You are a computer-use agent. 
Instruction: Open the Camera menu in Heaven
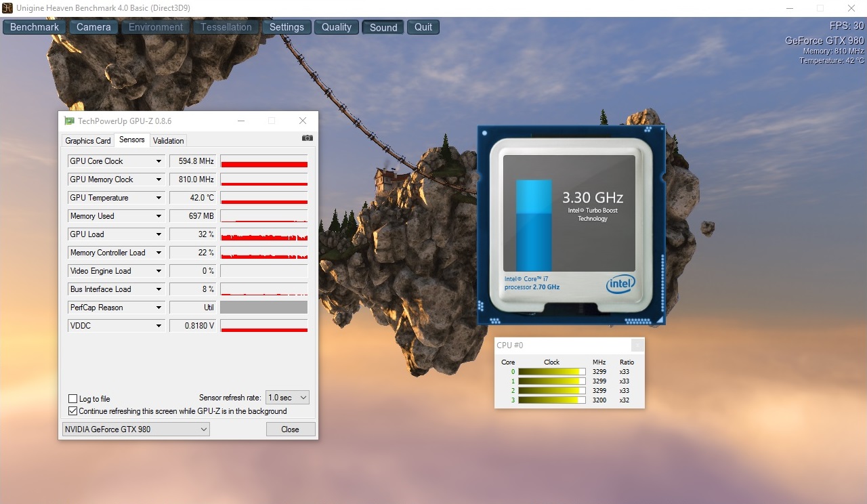click(93, 27)
